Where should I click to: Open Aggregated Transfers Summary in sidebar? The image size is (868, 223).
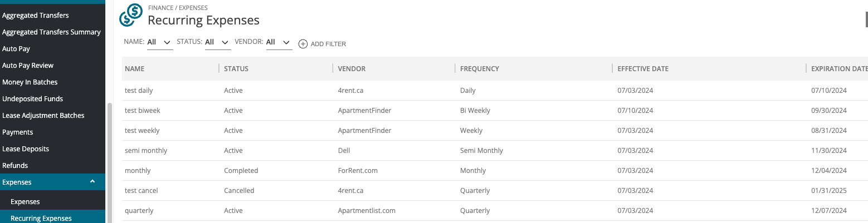coord(51,32)
